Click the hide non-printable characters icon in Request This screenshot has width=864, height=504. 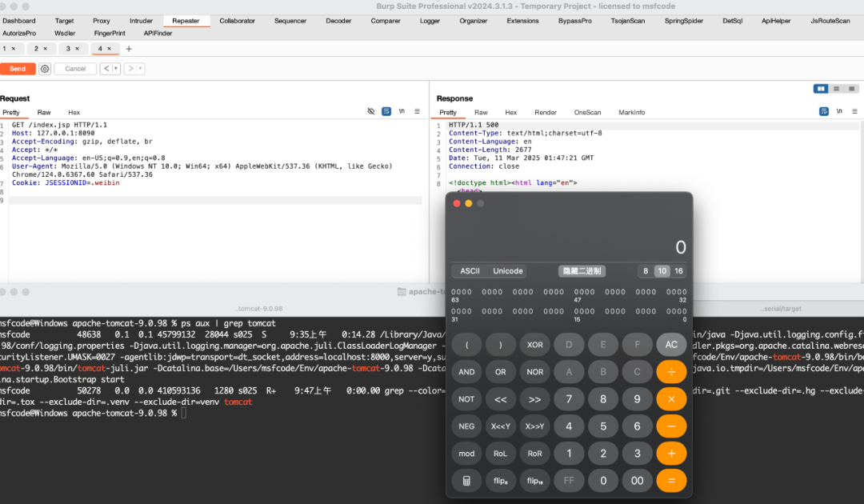coord(371,111)
